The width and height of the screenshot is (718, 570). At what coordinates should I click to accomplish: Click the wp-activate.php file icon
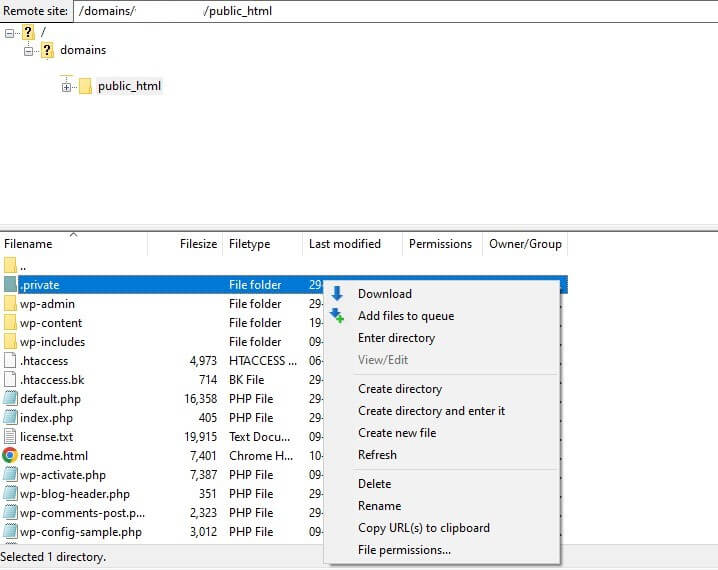pos(10,475)
